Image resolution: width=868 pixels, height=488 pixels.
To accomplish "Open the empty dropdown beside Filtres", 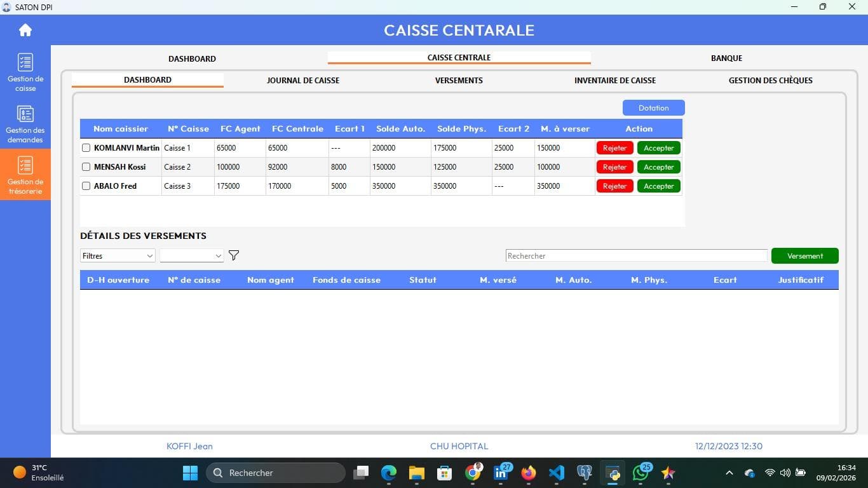I will pyautogui.click(x=192, y=255).
